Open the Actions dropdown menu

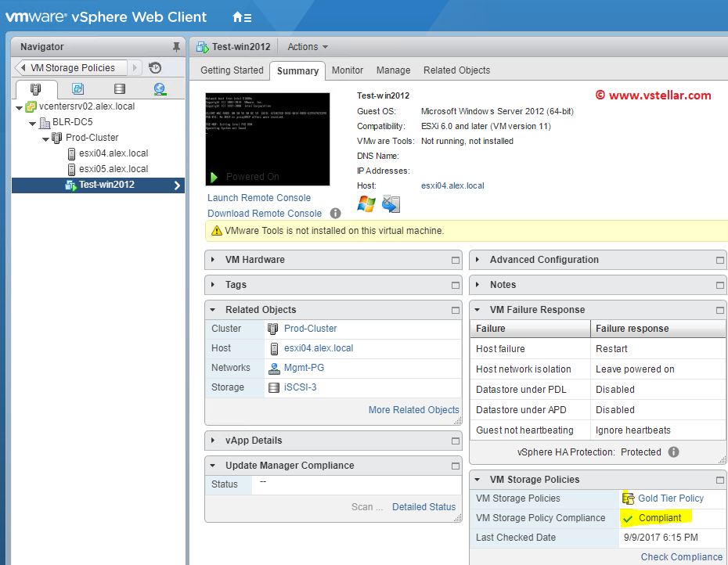point(308,47)
